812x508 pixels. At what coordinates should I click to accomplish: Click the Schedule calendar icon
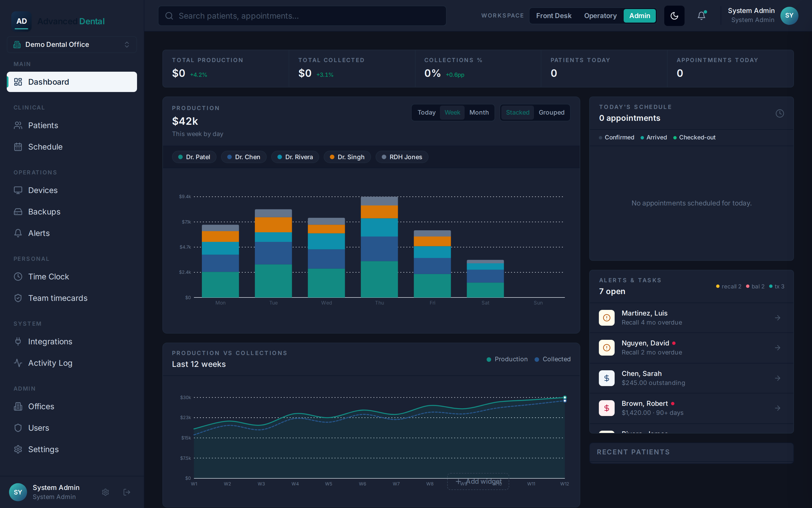coord(18,147)
